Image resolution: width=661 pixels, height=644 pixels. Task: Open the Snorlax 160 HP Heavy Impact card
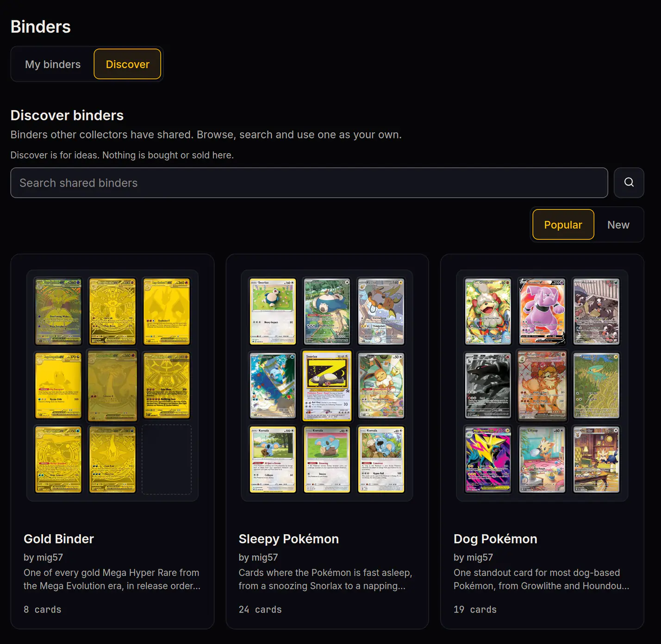(273, 312)
